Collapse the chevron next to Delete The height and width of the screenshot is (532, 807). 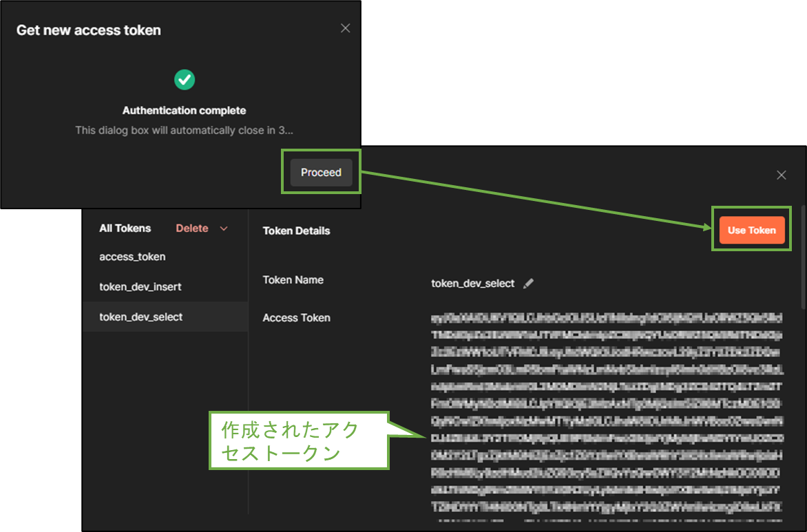(x=224, y=228)
